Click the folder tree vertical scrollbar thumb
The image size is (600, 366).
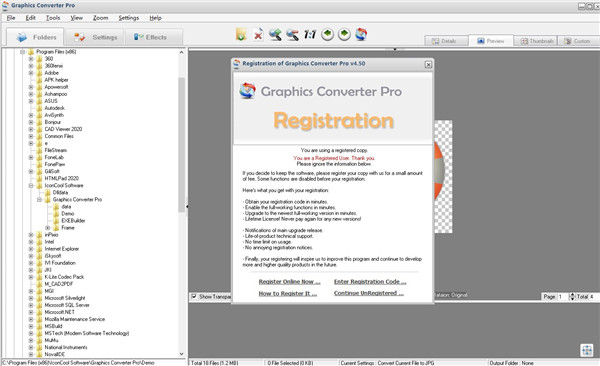tap(181, 145)
